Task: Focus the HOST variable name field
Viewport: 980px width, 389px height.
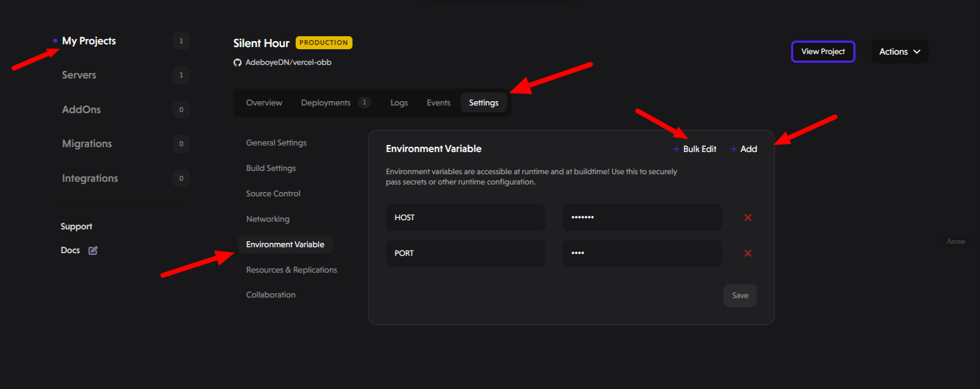Action: [466, 217]
